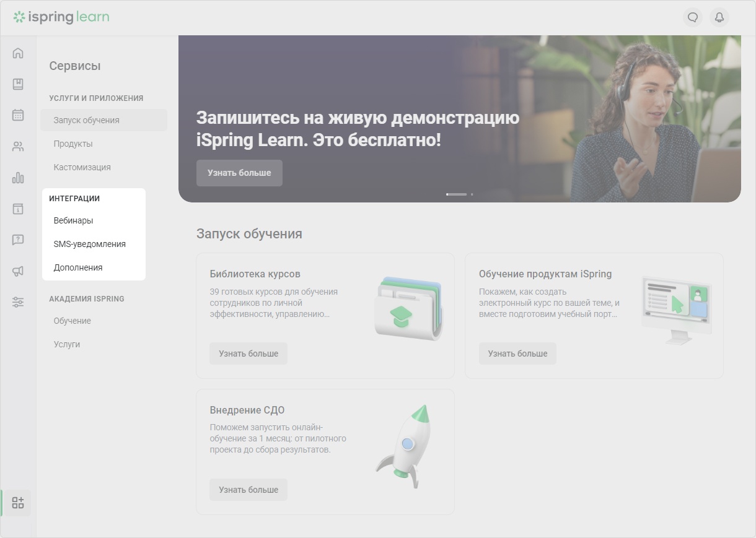
Task: Click the Интеграции section heading
Action: click(74, 199)
